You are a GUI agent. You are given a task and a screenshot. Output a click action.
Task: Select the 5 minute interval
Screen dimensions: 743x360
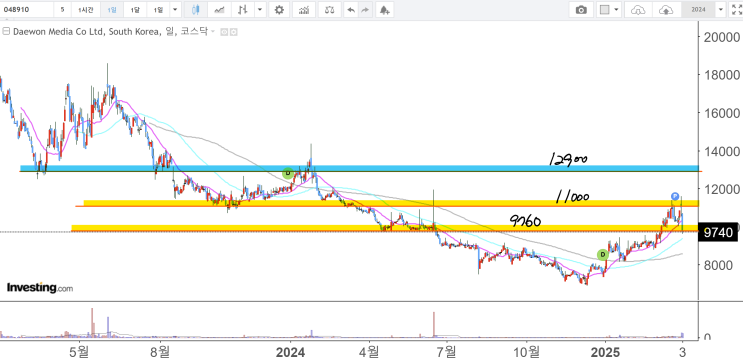click(63, 9)
